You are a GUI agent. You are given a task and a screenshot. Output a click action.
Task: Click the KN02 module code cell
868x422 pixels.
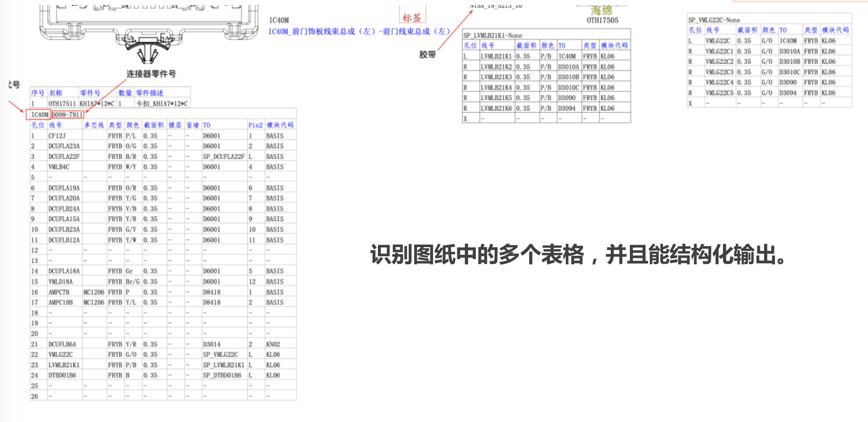pos(273,344)
